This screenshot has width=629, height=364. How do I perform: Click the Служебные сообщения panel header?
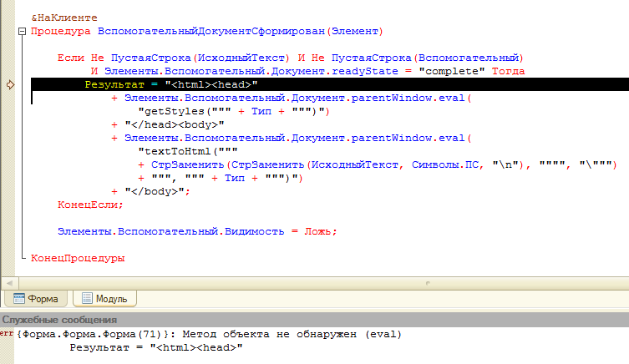[314, 320]
